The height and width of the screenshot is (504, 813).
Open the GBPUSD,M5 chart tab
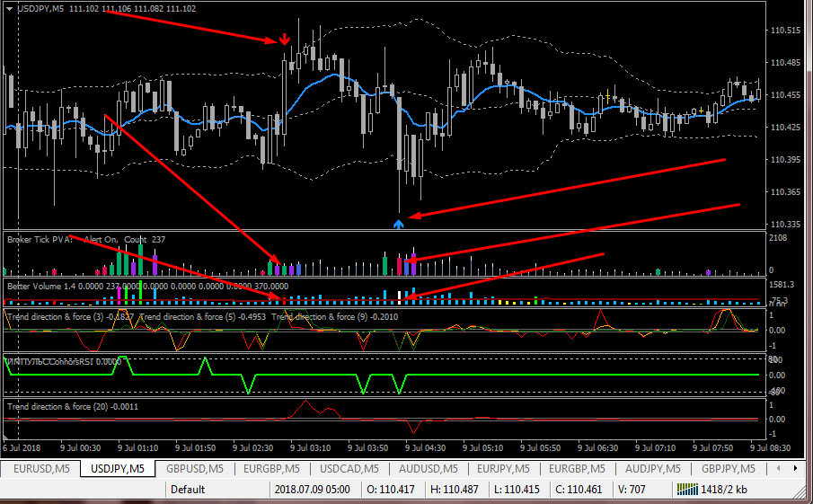(x=194, y=469)
